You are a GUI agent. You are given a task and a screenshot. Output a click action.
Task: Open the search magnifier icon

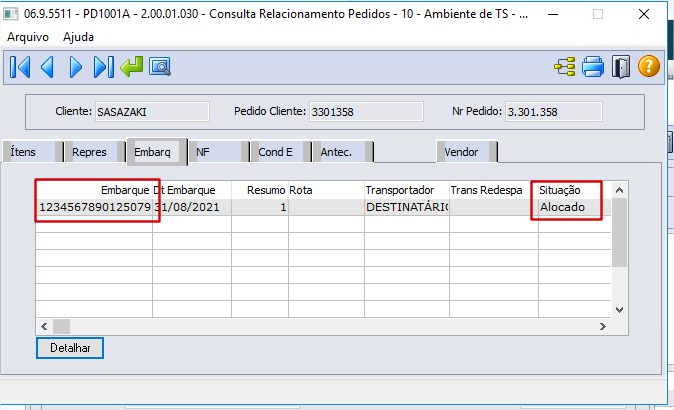click(x=160, y=67)
